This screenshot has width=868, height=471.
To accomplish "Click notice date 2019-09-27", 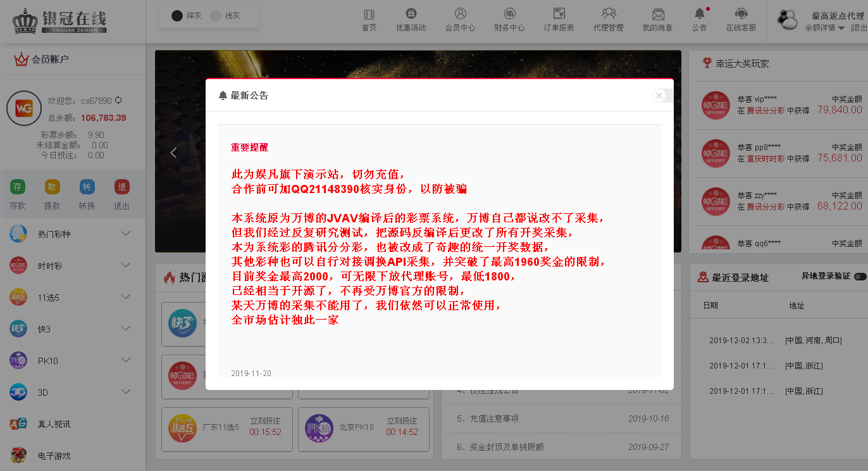I will pyautogui.click(x=648, y=447).
